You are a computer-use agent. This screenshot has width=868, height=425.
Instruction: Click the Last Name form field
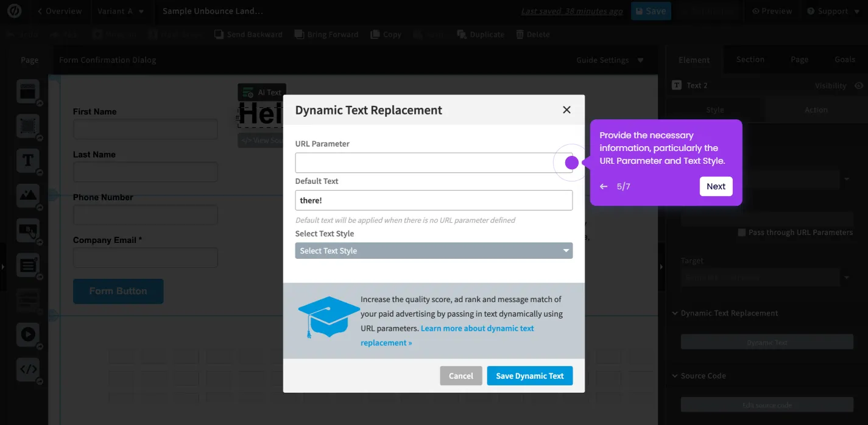pyautogui.click(x=145, y=172)
